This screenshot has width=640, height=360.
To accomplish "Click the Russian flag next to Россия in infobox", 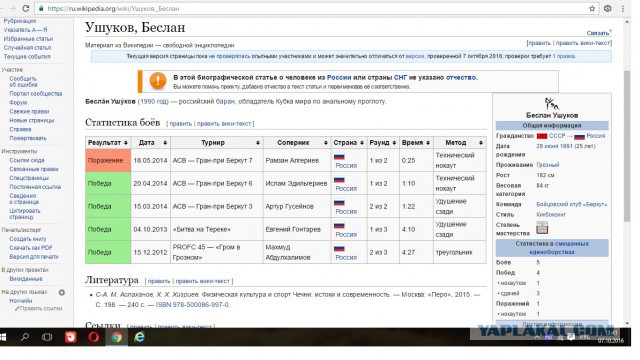I will (579, 136).
